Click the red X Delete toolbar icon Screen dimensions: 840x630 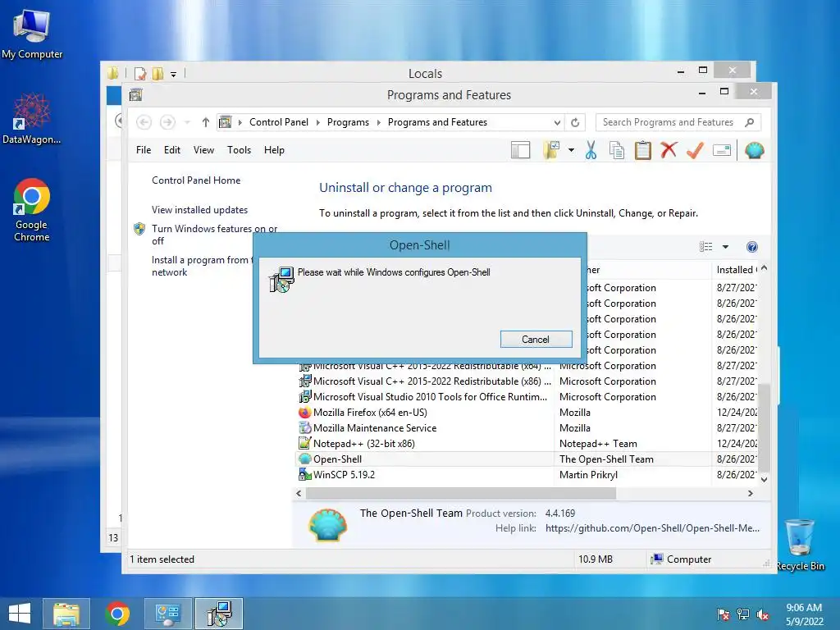point(669,150)
